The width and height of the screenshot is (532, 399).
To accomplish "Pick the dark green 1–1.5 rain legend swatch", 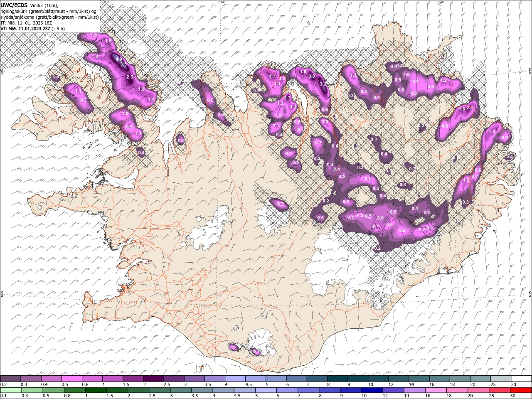I will pyautogui.click(x=96, y=390).
